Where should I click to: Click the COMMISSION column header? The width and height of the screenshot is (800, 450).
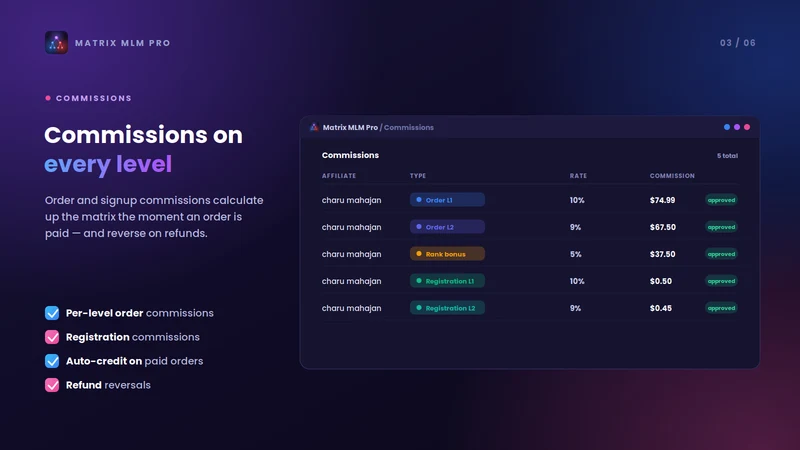click(x=672, y=176)
